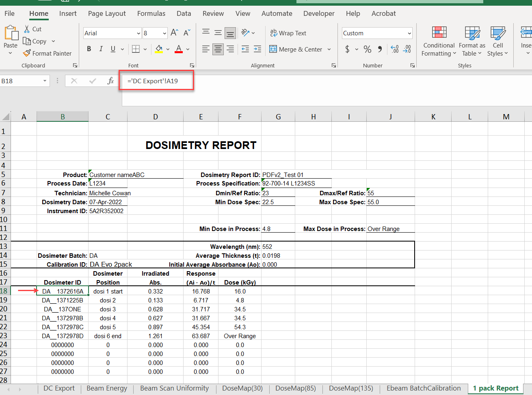Expand the number format dropdown showing Custom
532x395 pixels.
[x=409, y=33]
